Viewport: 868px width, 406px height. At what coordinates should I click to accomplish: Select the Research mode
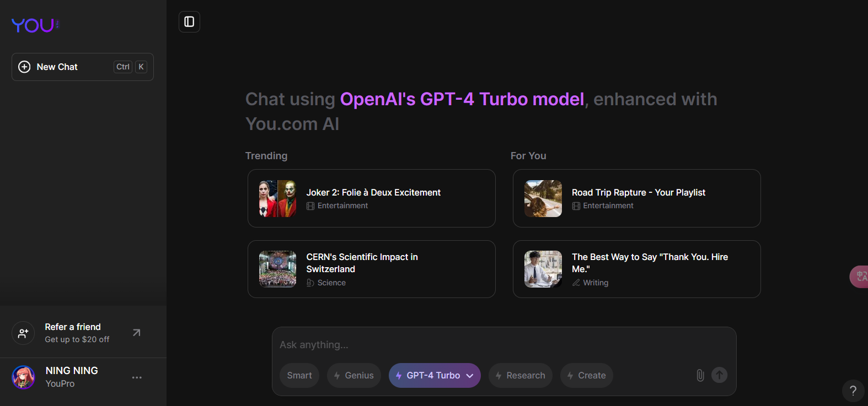pos(521,375)
